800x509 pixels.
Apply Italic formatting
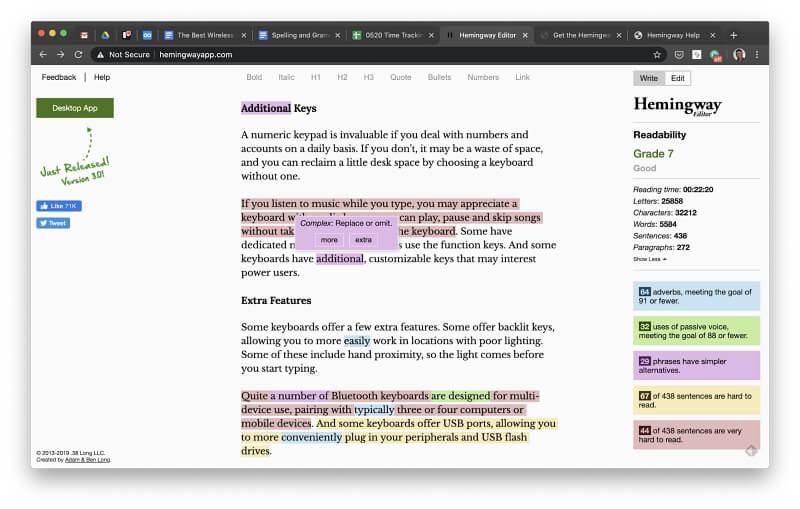click(286, 77)
